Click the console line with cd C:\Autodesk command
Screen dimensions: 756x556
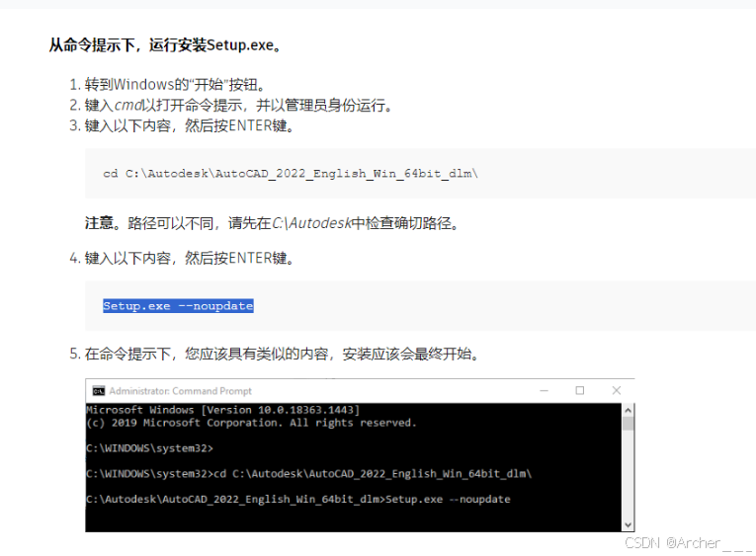(x=309, y=474)
